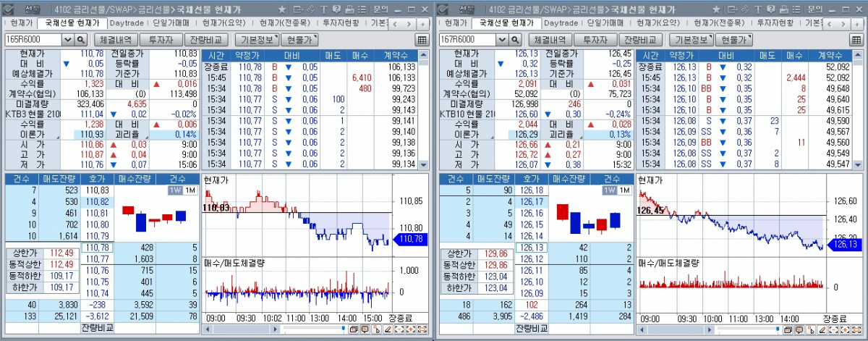Viewport: 868px width, 341px height.
Task: Search the code 165R6000 with magnifier icon
Action: 80,40
